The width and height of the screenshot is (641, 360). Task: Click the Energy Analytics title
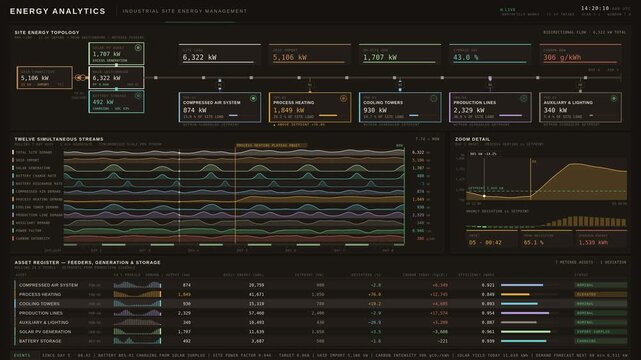pos(58,11)
